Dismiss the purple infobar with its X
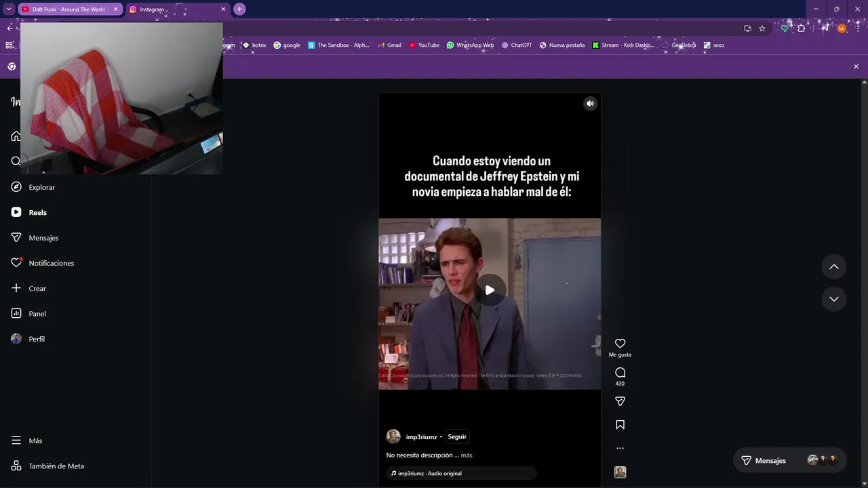Screen dimensions: 868x488 pos(856,66)
